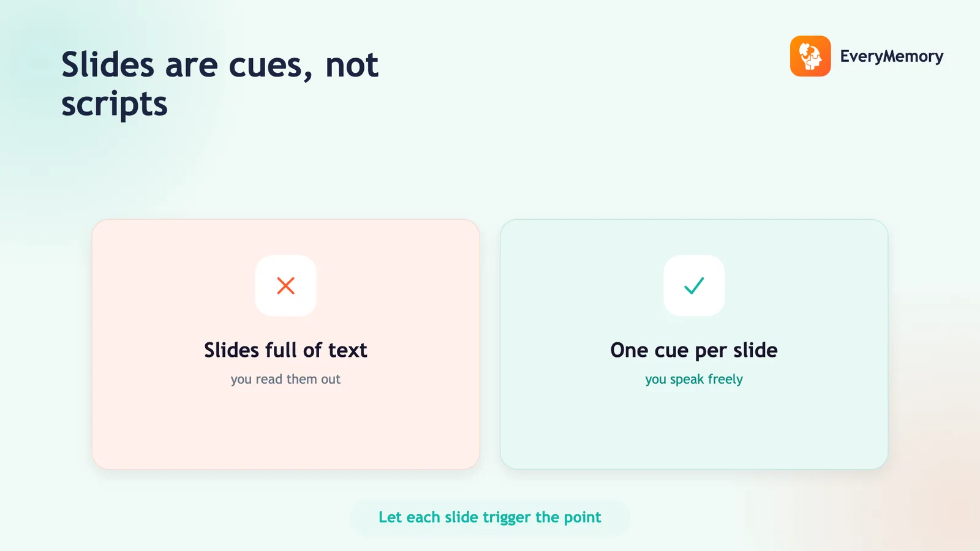This screenshot has width=980, height=551.
Task: Click 'Let each slide trigger the point' pill
Action: [x=490, y=517]
